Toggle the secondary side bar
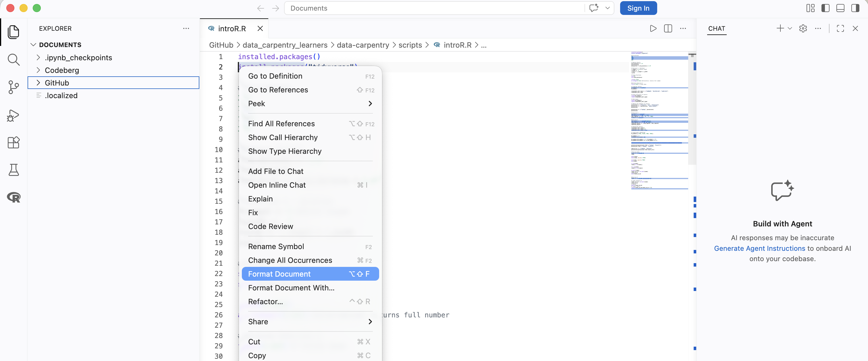 click(x=855, y=8)
